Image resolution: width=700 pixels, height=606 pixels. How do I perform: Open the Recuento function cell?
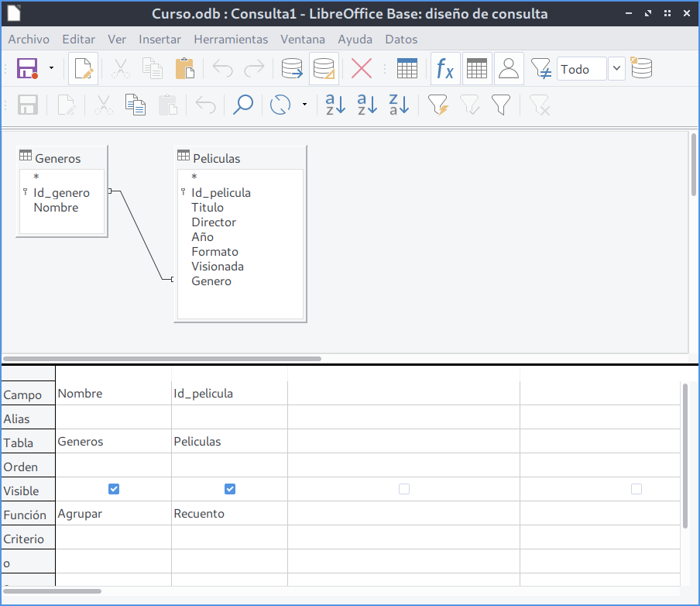coord(229,513)
